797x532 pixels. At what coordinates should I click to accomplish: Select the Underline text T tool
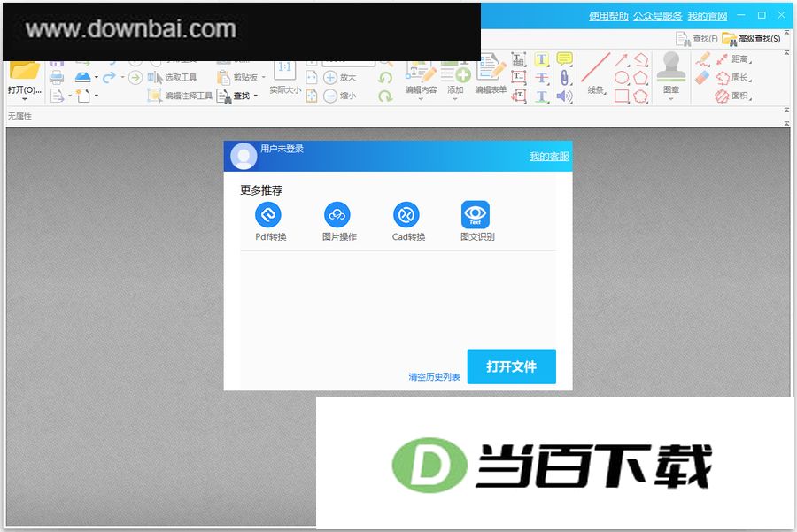pos(542,96)
